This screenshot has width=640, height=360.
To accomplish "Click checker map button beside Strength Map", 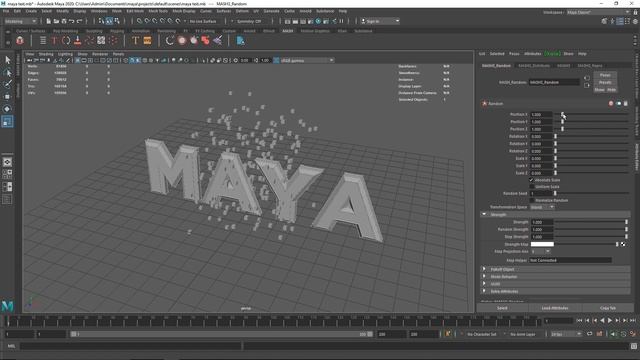I will [x=623, y=244].
